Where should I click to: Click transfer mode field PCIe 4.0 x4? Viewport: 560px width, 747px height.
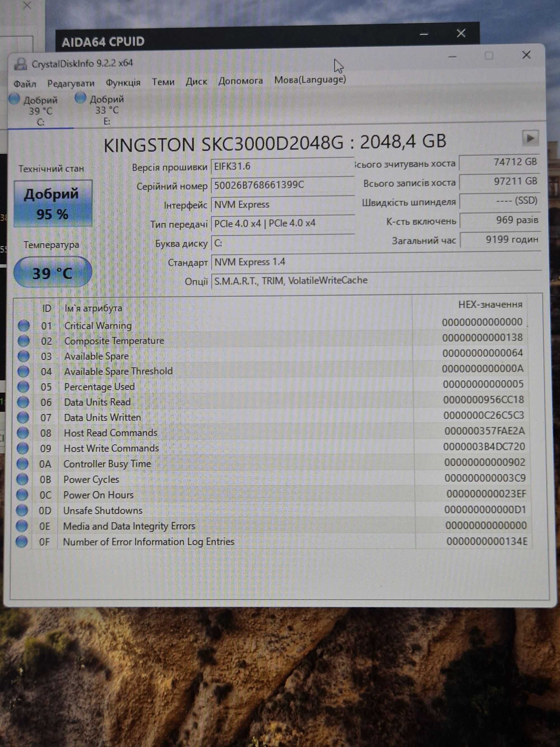(x=283, y=224)
